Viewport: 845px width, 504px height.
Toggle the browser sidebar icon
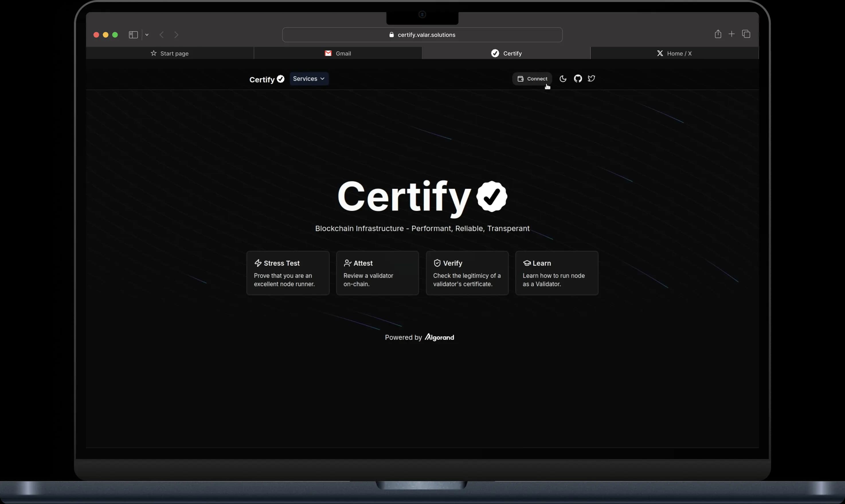(133, 35)
